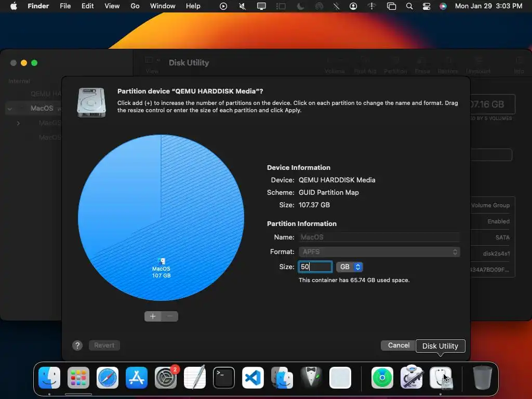Open the Help menu
The height and width of the screenshot is (399, 532).
193,6
